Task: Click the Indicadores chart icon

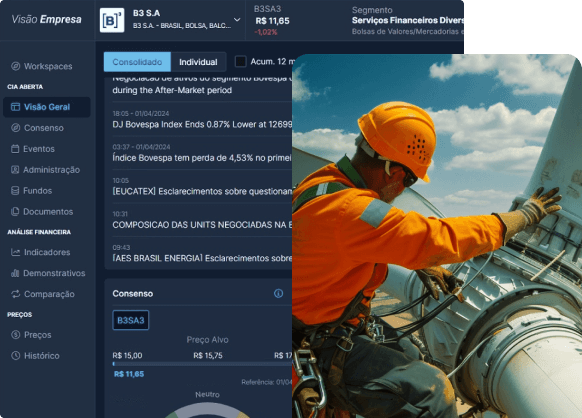Action: [16, 252]
